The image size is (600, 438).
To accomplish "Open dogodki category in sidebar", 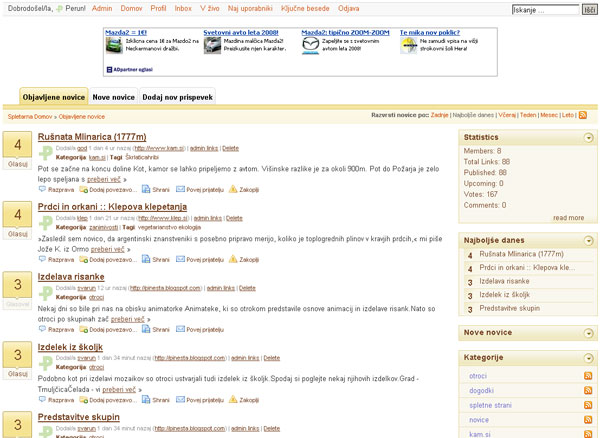I will click(481, 391).
